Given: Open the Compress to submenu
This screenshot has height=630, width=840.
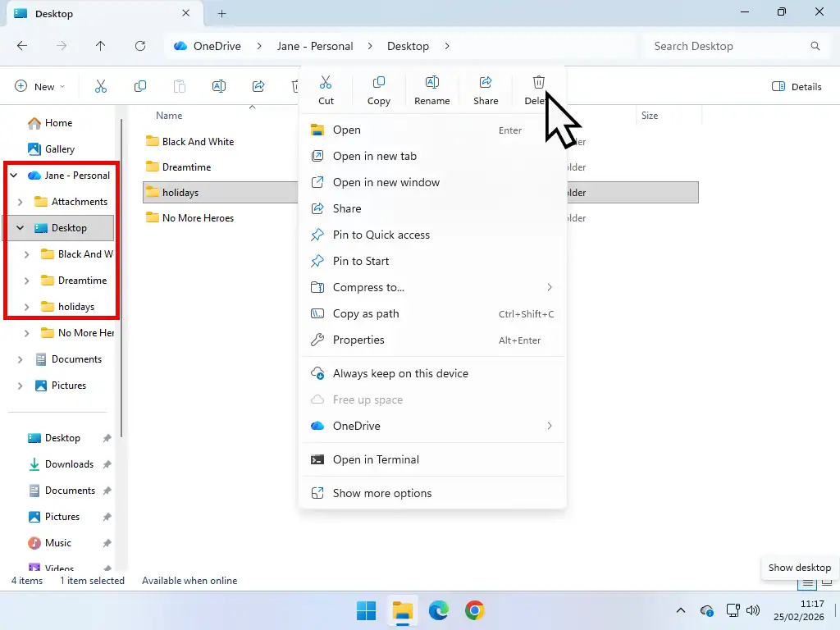Looking at the screenshot, I should click(x=367, y=287).
